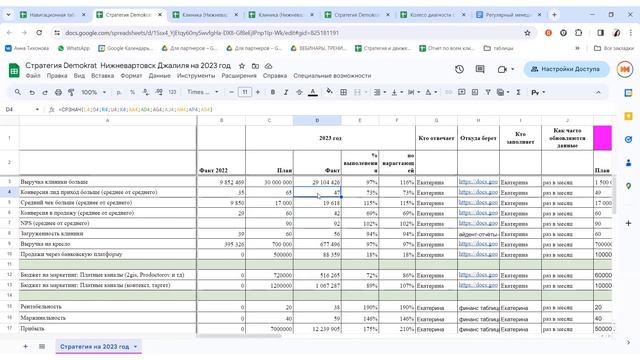Toggle italic formatting
Image resolution: width=640 pixels, height=360 pixels.
[x=286, y=93]
